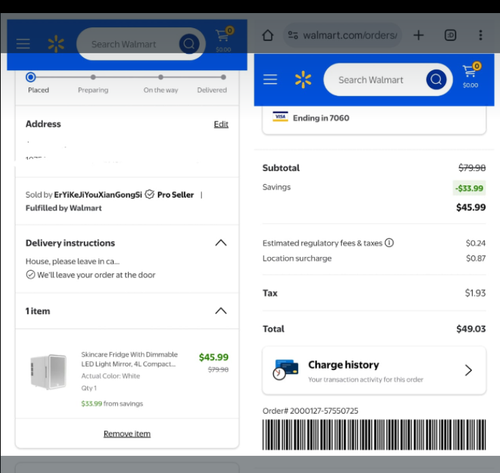Open hamburger menu in right Walmart header
This screenshot has height=473, width=500.
click(270, 79)
